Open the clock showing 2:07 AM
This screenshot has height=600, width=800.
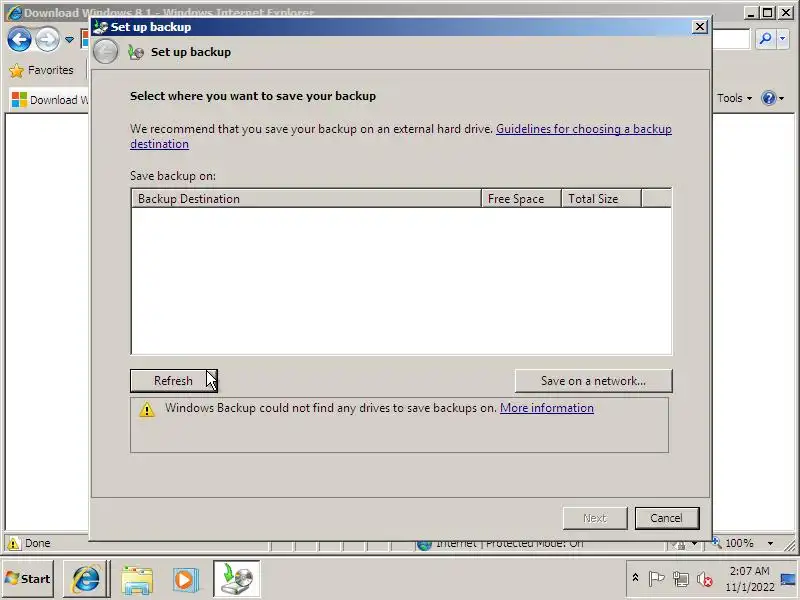tap(749, 579)
